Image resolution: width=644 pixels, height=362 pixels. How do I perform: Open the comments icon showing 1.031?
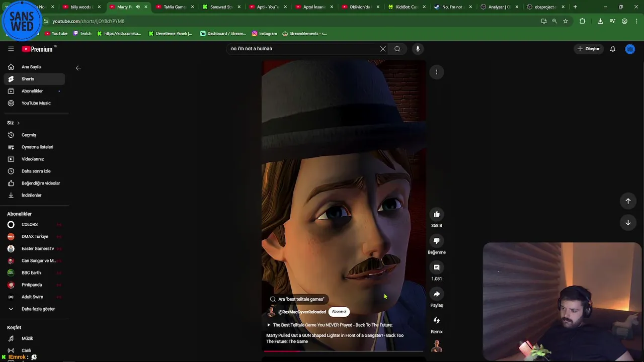[437, 267]
